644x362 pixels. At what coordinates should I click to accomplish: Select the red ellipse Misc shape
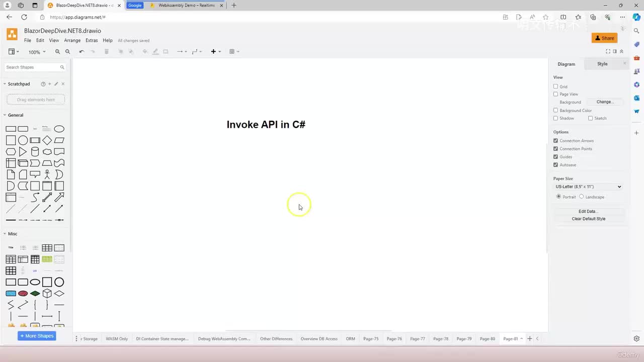[x=23, y=293]
